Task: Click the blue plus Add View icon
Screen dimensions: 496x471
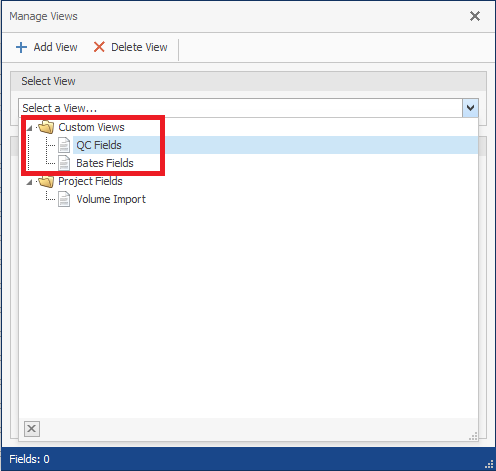Action: pyautogui.click(x=21, y=47)
